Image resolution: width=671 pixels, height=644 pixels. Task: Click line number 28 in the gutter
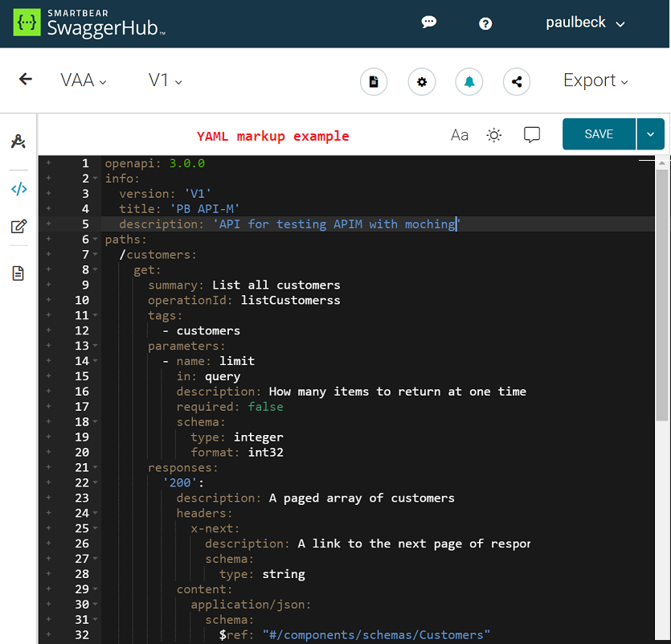(82, 574)
